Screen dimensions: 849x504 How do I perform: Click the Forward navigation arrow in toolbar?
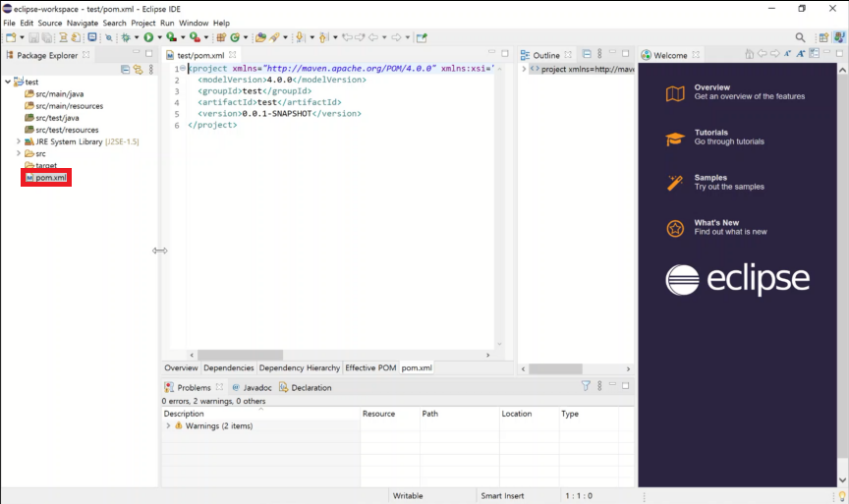point(396,37)
